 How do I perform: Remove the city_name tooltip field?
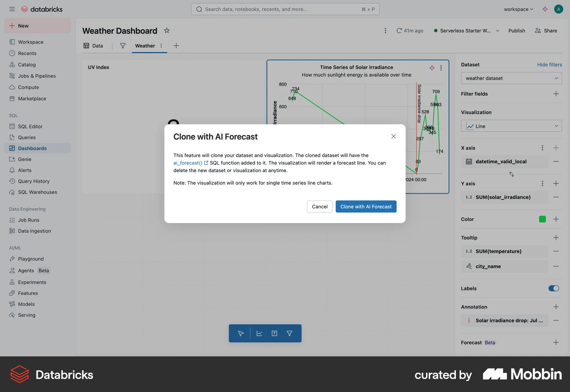[x=556, y=266]
